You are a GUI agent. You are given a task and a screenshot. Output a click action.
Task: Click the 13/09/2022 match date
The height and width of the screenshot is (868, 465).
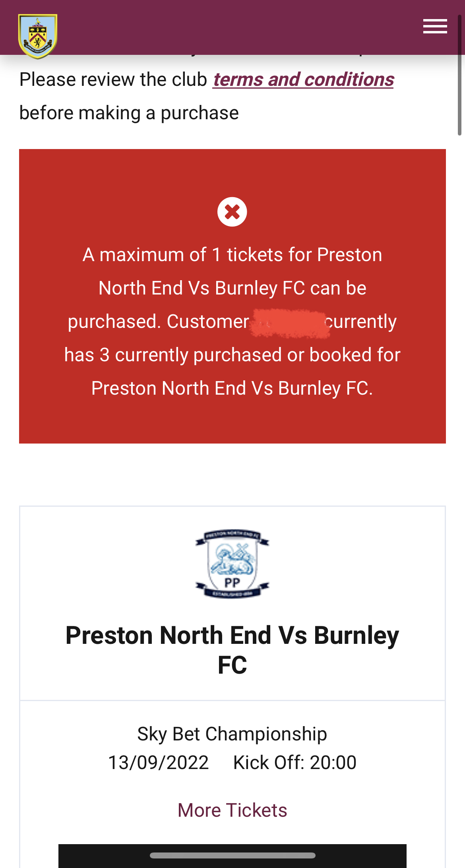coord(158,762)
